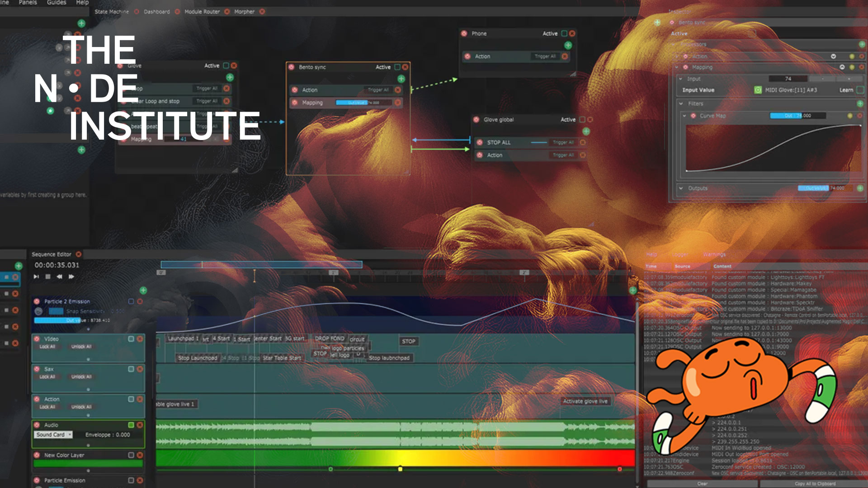Click Unlock All on the Sax layer
868x488 pixels.
pyautogui.click(x=81, y=377)
